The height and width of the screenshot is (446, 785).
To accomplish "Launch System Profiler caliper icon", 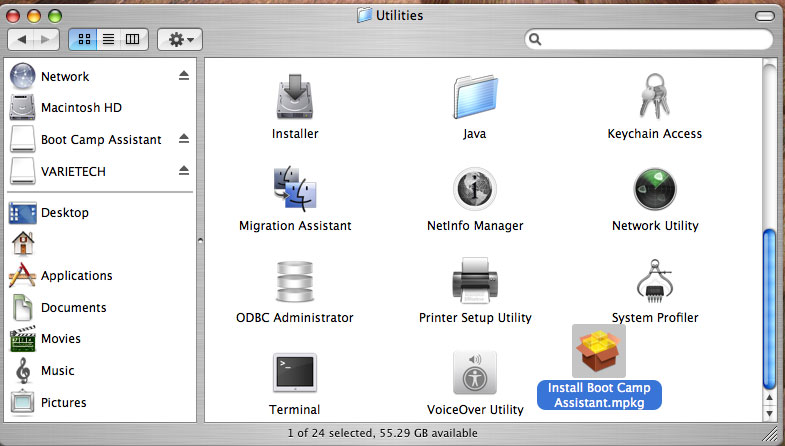I will coord(654,281).
